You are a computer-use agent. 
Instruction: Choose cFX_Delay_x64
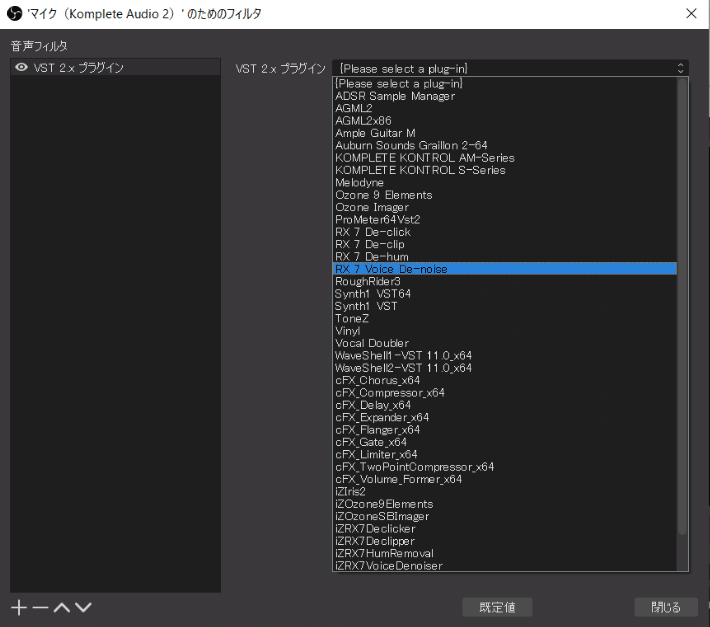[x=505, y=405]
